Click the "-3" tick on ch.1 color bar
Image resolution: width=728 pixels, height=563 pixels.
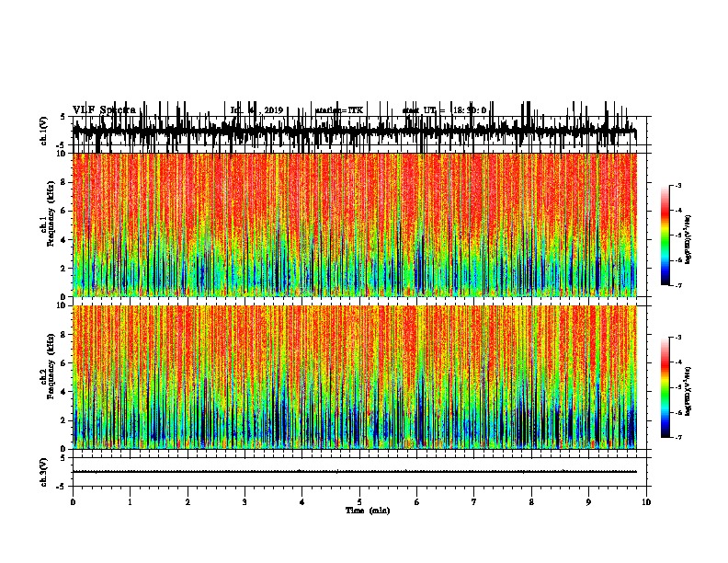point(678,185)
